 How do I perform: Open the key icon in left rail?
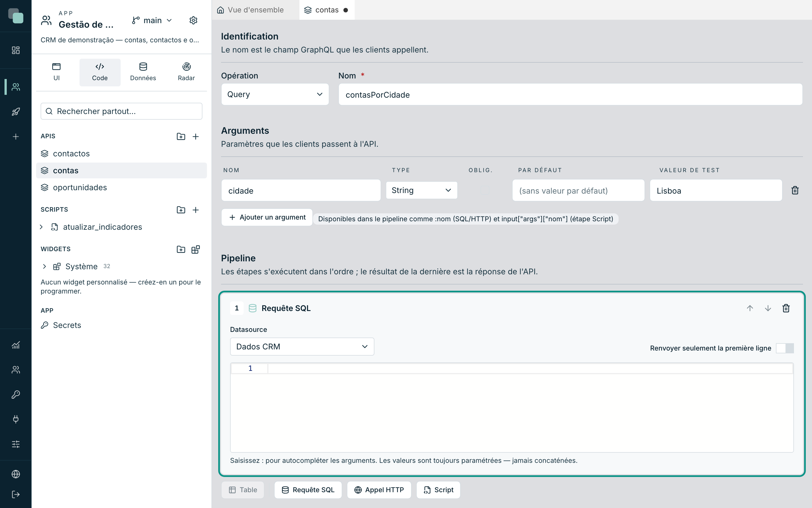tap(16, 395)
